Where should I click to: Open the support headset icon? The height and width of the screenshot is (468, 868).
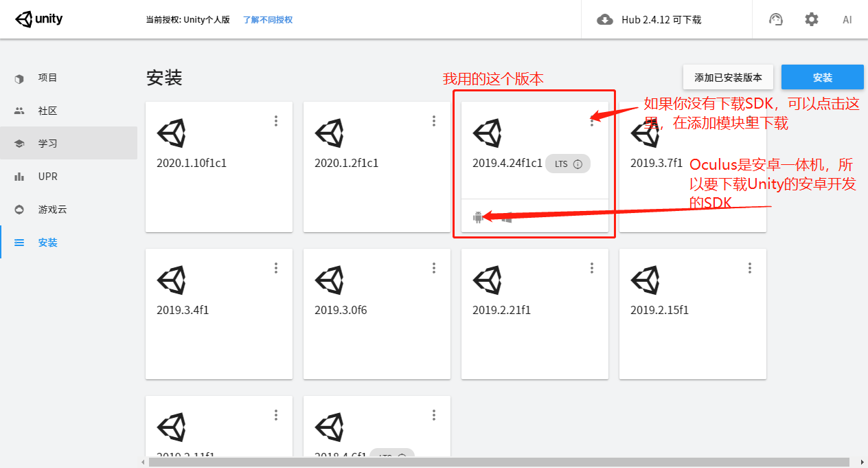[776, 20]
